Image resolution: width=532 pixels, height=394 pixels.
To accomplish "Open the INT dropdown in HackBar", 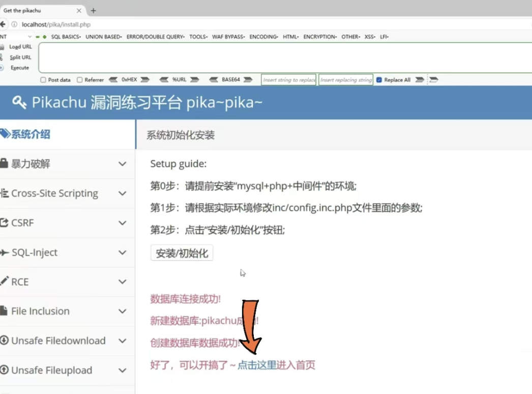I will [x=16, y=36].
